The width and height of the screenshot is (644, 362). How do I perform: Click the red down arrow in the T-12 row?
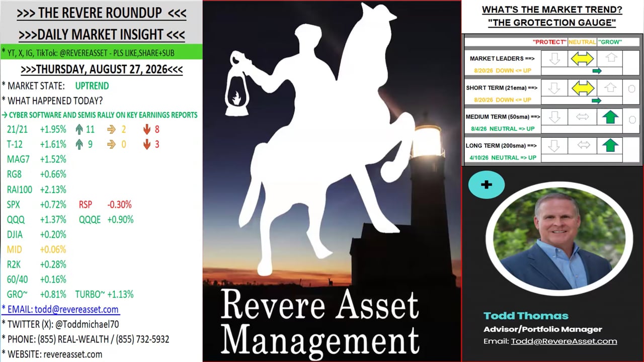point(147,144)
